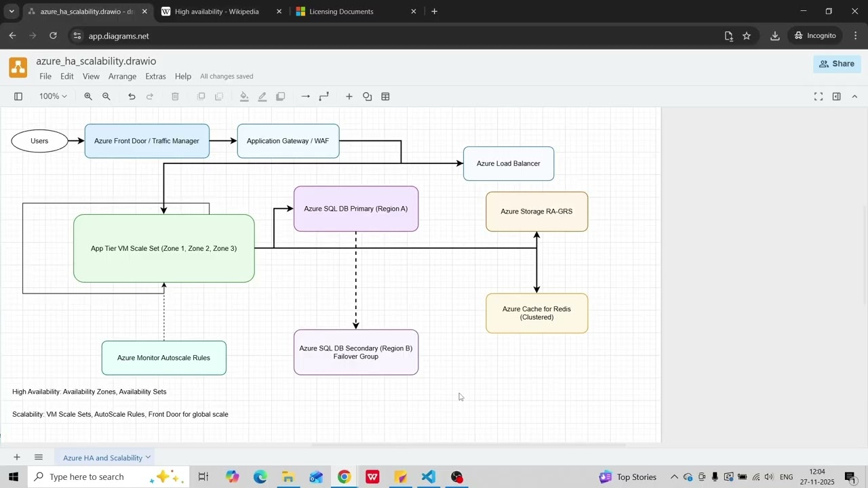The width and height of the screenshot is (868, 488).
Task: Open the 100% zoom level dropdown
Action: click(x=53, y=97)
